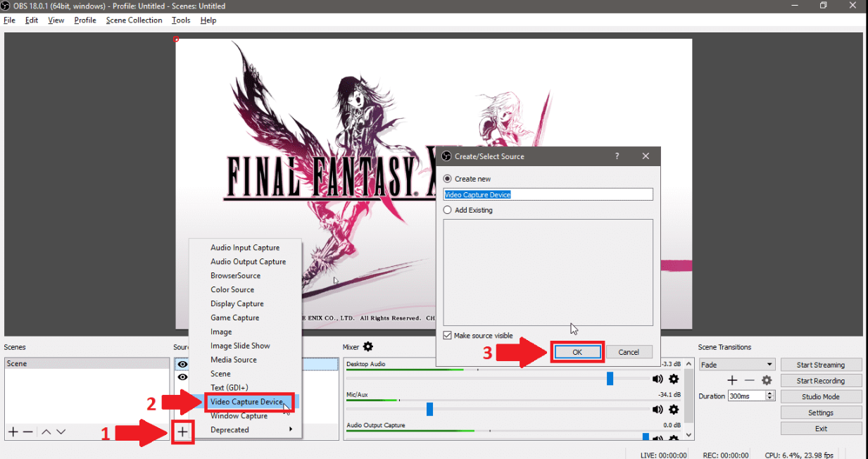
Task: Open the Fade transition dropdown
Action: (x=736, y=365)
